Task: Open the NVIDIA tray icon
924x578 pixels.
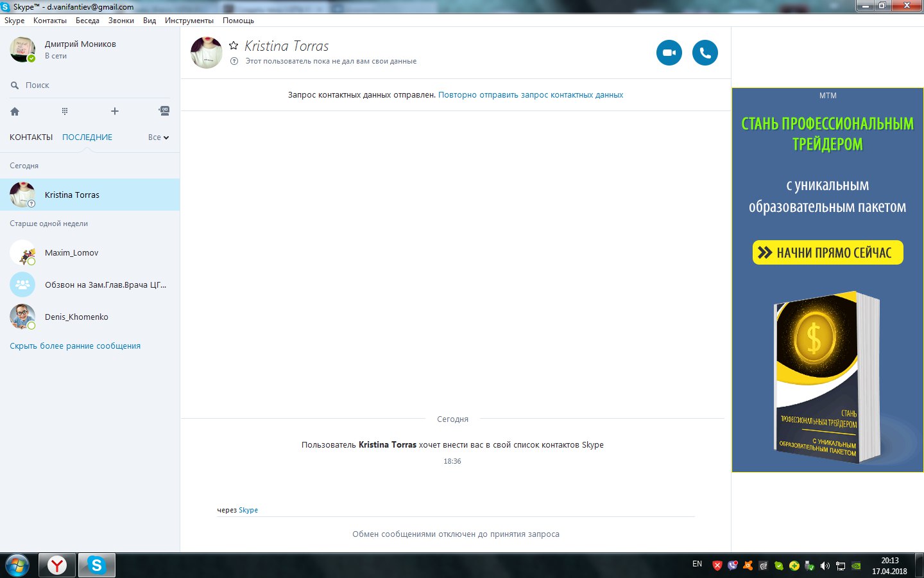Action: (x=856, y=566)
